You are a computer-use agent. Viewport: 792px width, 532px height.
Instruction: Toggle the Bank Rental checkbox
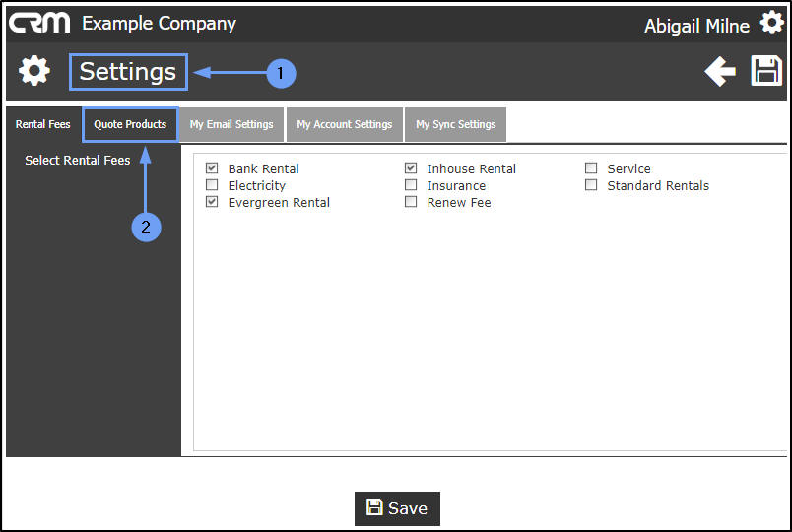[x=212, y=168]
